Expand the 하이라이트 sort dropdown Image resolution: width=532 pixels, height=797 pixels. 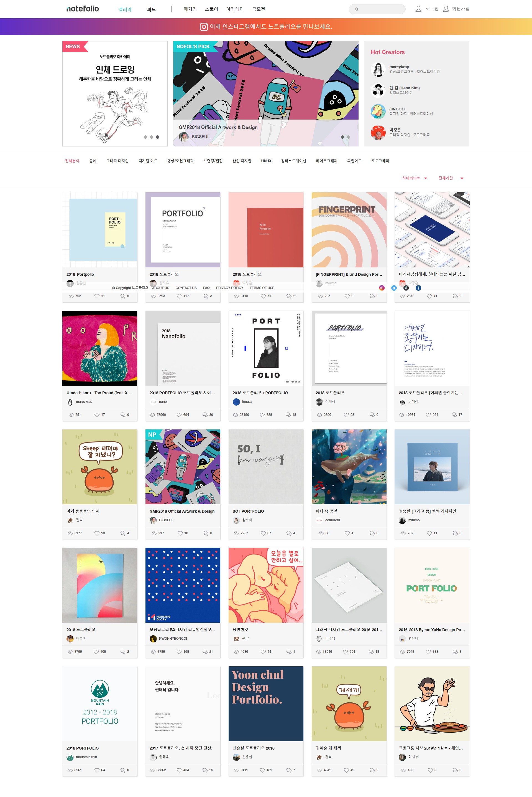point(415,178)
